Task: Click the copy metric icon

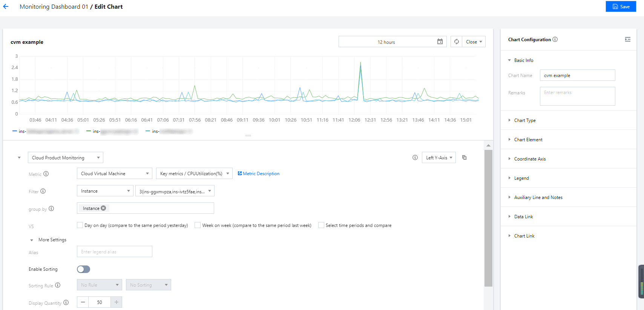Action: 464,157
